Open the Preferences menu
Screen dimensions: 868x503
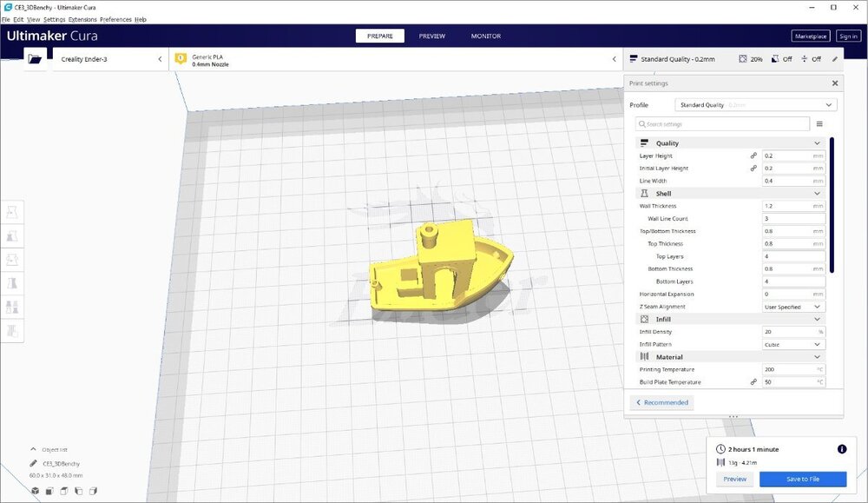(x=115, y=19)
